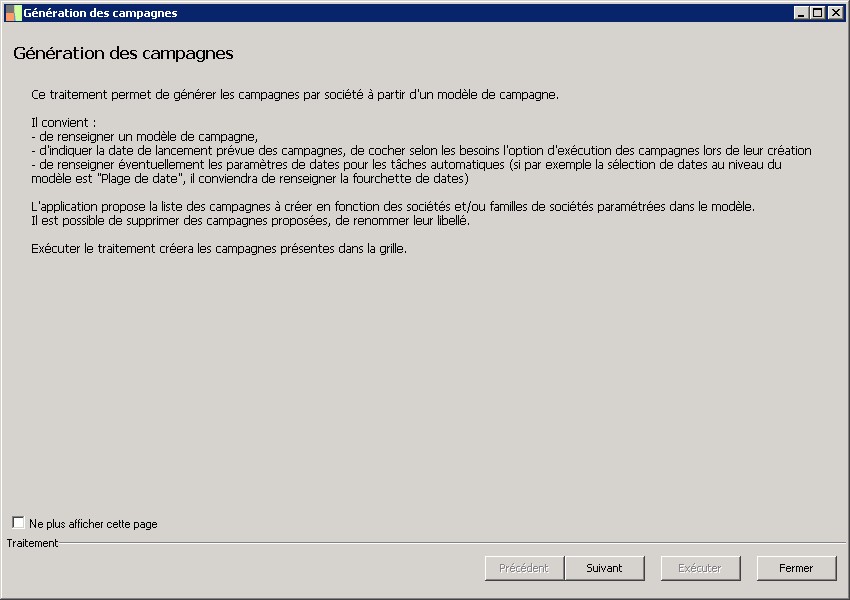Click the "L'application propose la liste" sentence
Screen dimensions: 850x600
click(x=393, y=206)
